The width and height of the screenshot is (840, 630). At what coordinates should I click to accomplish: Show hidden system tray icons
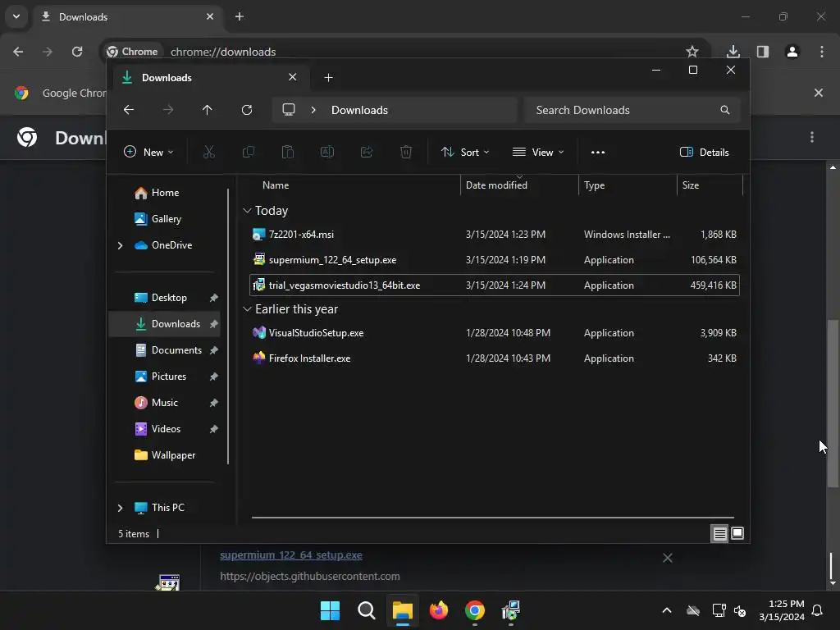pos(667,610)
